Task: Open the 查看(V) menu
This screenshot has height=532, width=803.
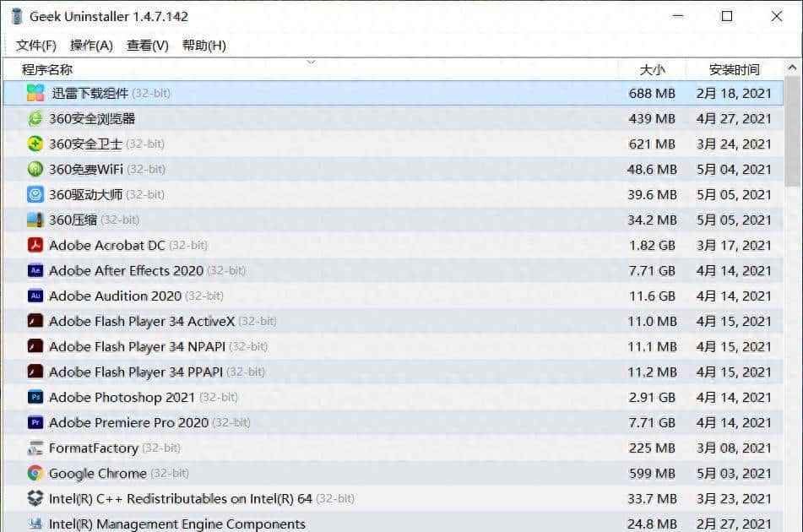Action: click(x=148, y=46)
